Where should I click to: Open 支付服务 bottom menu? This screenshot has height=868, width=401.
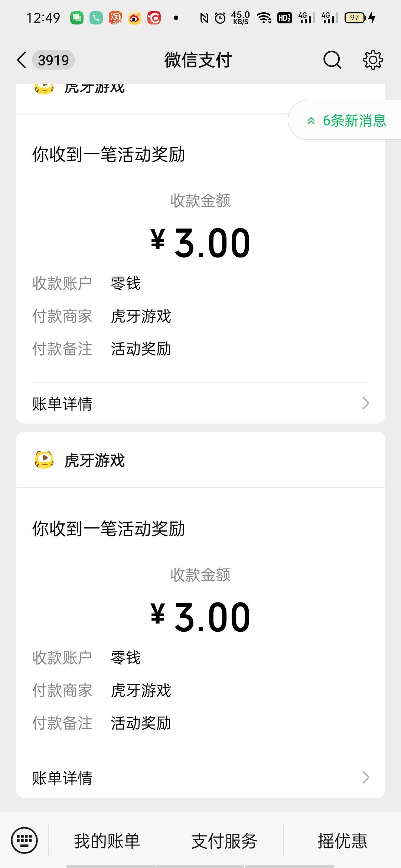coord(224,841)
